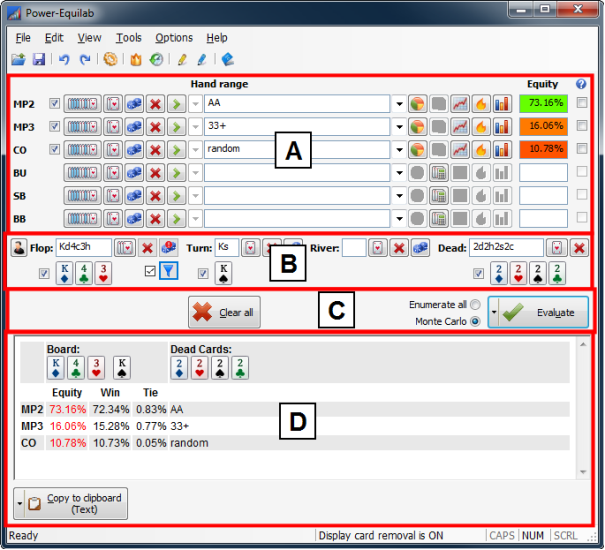Open calculator icon in SB row
This screenshot has width=605, height=550.
439,196
